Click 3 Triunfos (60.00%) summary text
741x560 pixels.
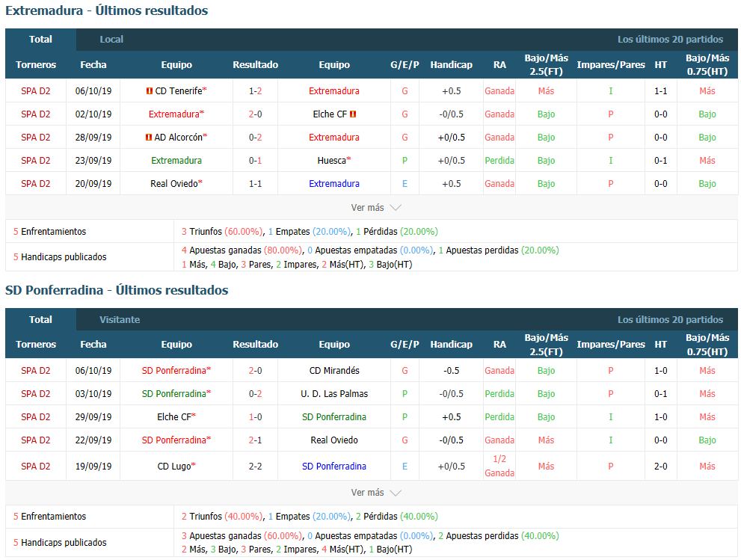click(222, 232)
